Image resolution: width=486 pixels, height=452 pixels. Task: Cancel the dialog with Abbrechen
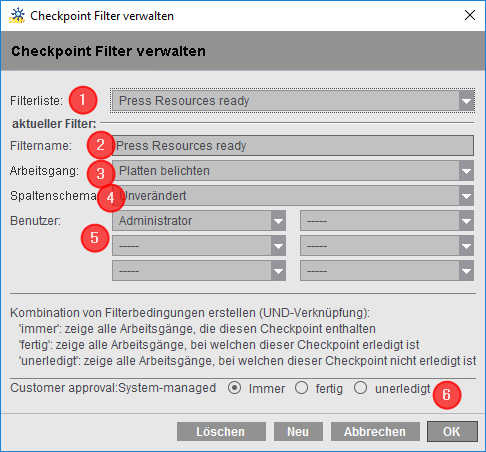(375, 432)
